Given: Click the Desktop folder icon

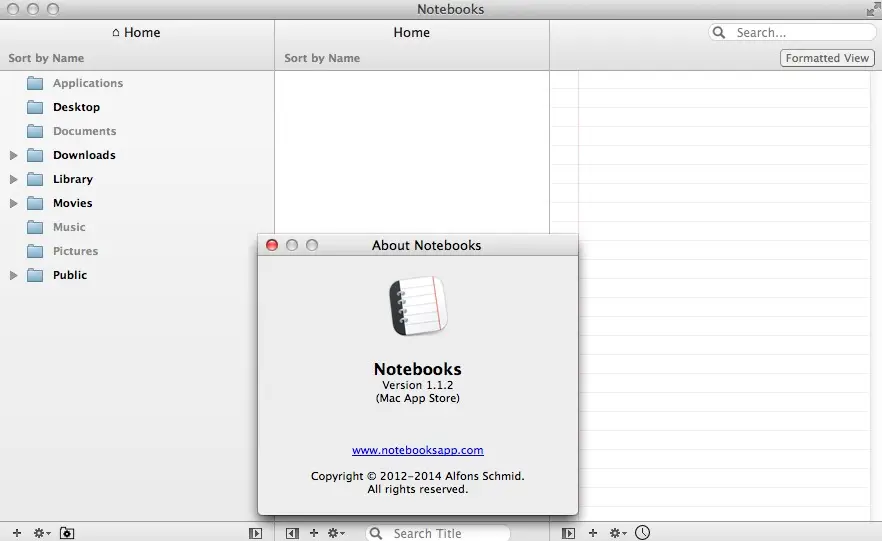Looking at the screenshot, I should pyautogui.click(x=35, y=107).
